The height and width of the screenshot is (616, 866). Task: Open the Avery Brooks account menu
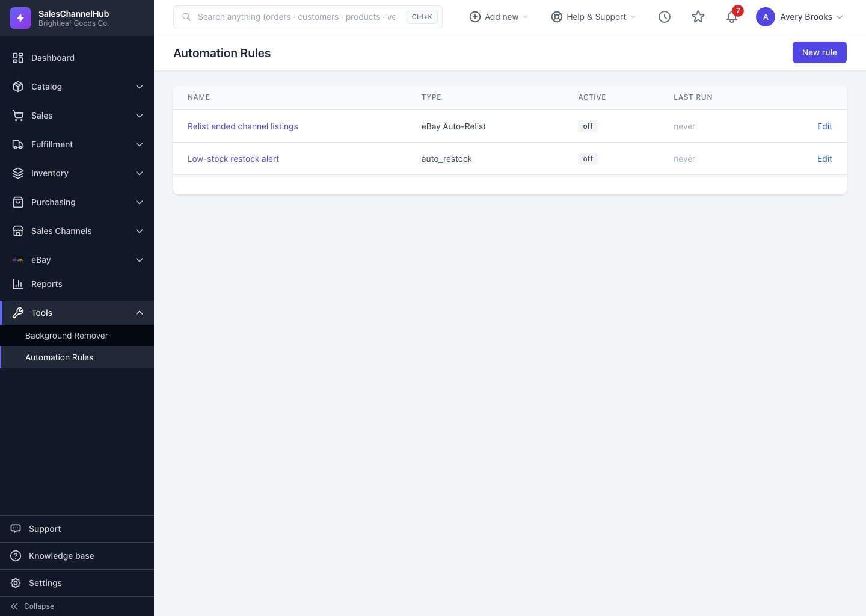point(800,17)
